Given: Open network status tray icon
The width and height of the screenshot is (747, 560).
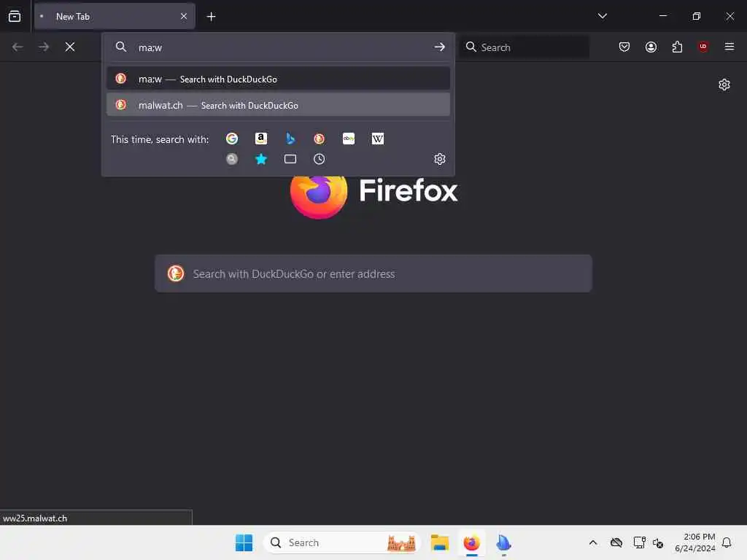Looking at the screenshot, I should (x=639, y=542).
